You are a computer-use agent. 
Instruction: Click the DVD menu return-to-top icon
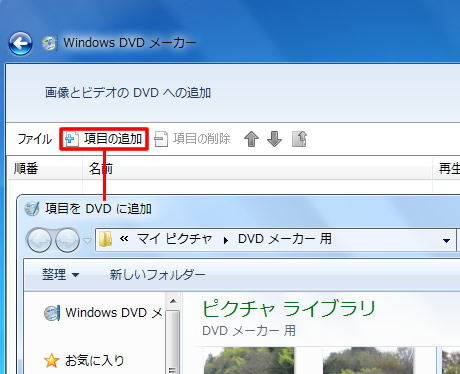[299, 139]
